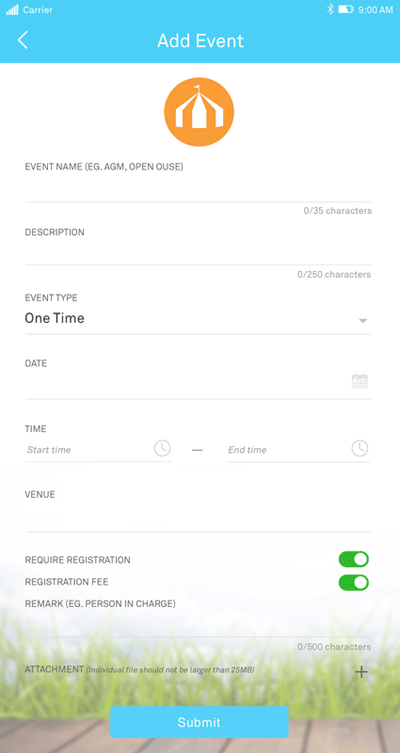Tap the End time field
The image size is (400, 753).
point(298,450)
